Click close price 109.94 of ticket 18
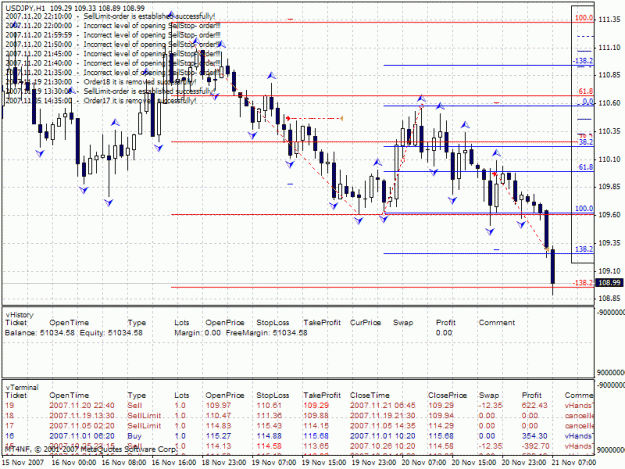Screen dimensions: 625x469 [x=441, y=416]
